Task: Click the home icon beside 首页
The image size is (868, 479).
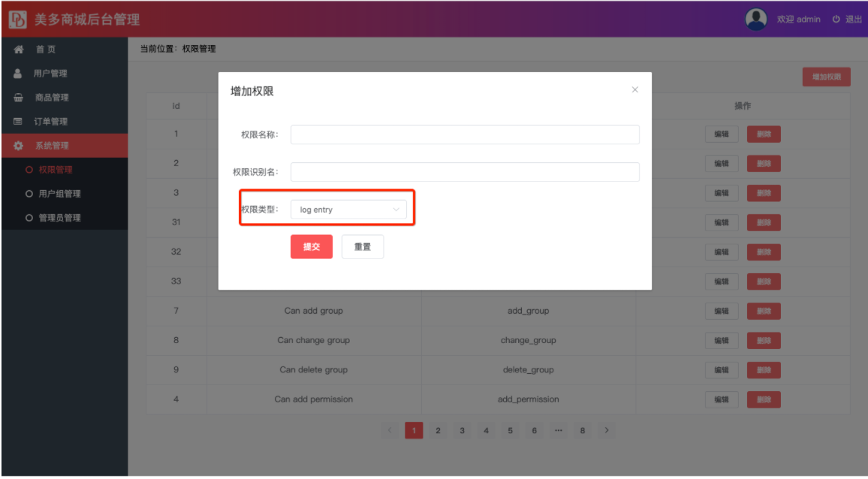Action: coord(19,50)
